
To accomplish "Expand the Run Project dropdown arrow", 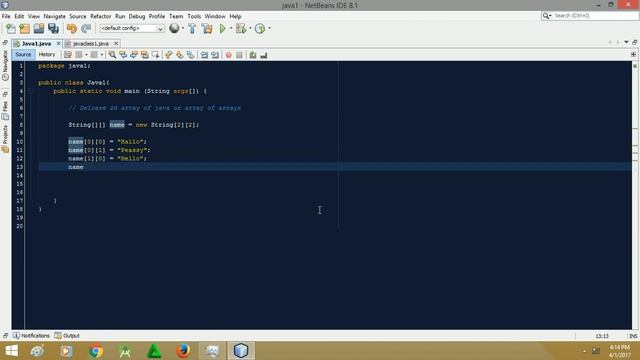I will click(231, 28).
